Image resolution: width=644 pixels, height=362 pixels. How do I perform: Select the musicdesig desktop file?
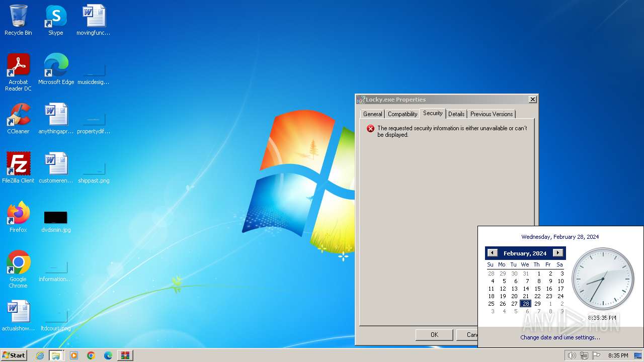click(x=94, y=74)
